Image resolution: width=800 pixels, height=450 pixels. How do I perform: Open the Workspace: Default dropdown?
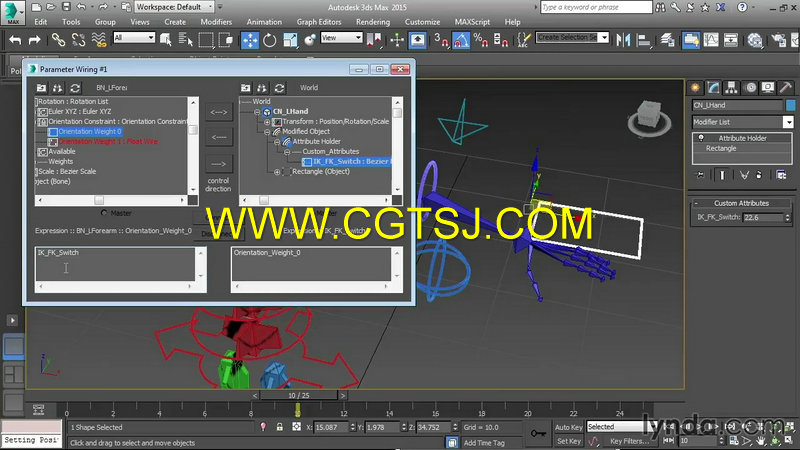coord(174,7)
